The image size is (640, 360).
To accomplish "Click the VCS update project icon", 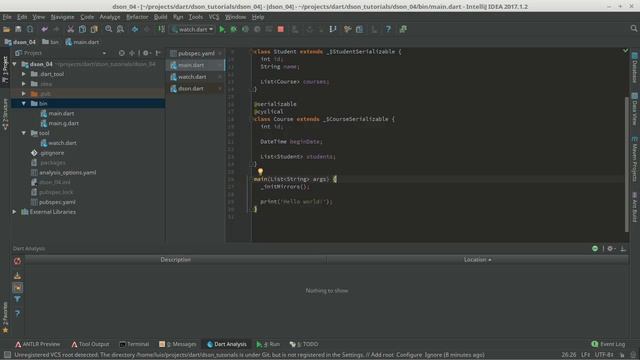I will tap(333, 29).
